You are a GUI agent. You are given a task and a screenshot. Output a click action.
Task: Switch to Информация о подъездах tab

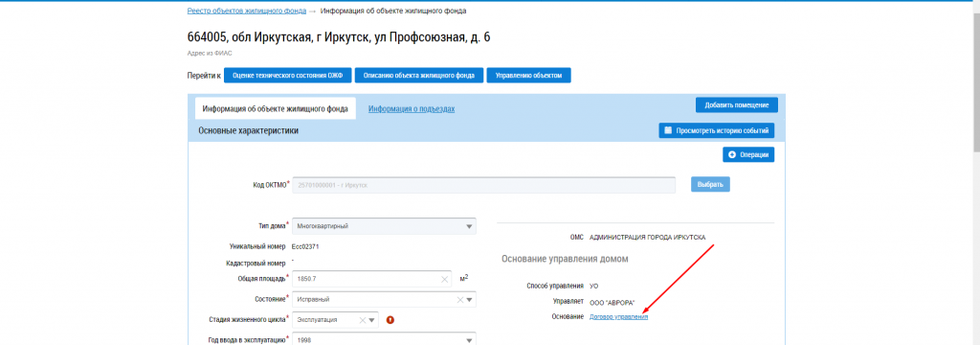click(x=412, y=109)
